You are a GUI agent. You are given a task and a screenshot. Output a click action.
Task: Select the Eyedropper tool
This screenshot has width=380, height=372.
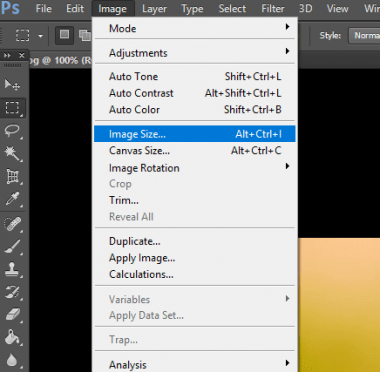(12, 199)
